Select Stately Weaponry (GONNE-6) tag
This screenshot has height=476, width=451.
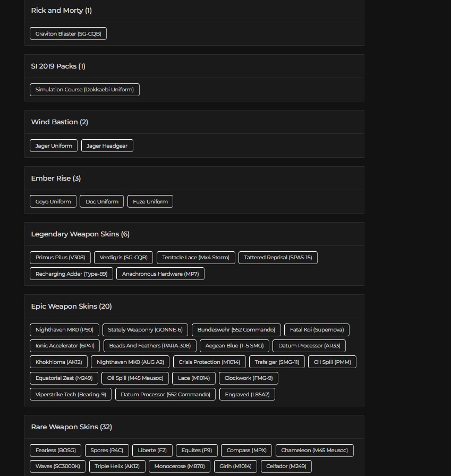coord(146,330)
